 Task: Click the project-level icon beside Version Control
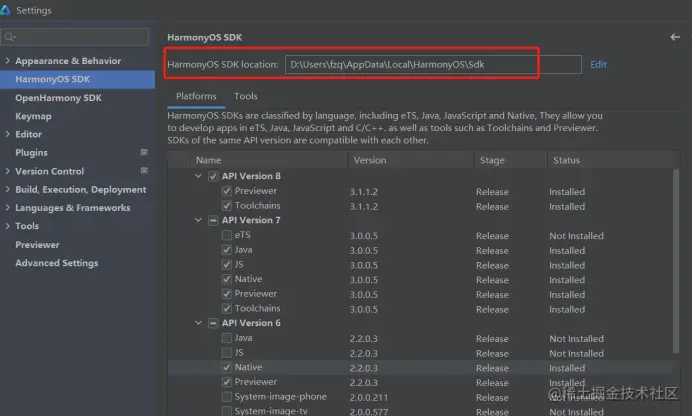[x=144, y=171]
